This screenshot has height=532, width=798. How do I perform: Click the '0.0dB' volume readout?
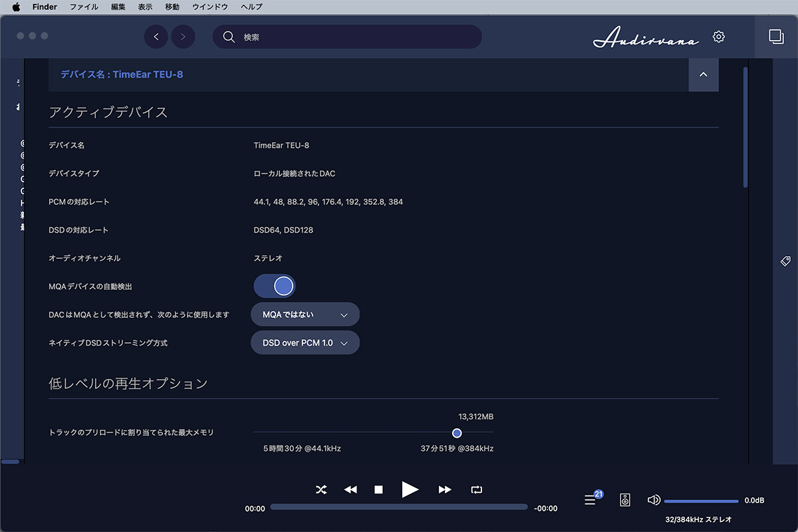pyautogui.click(x=754, y=501)
